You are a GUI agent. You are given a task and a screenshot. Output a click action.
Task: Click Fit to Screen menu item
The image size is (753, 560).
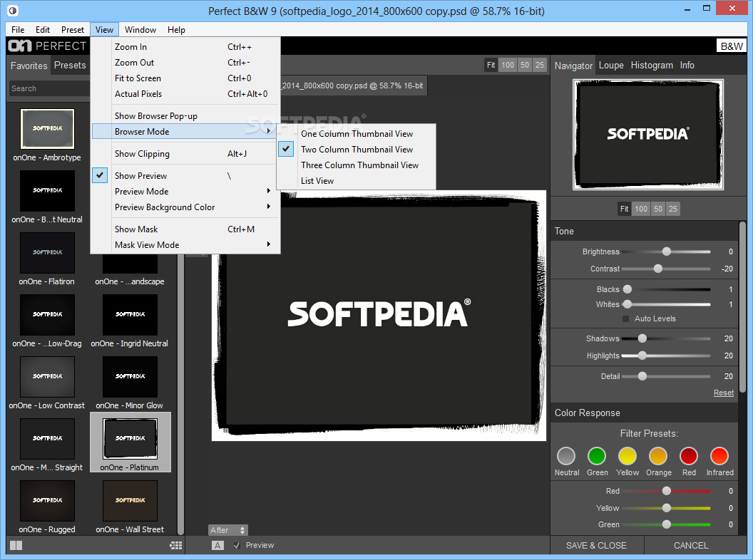(185, 78)
